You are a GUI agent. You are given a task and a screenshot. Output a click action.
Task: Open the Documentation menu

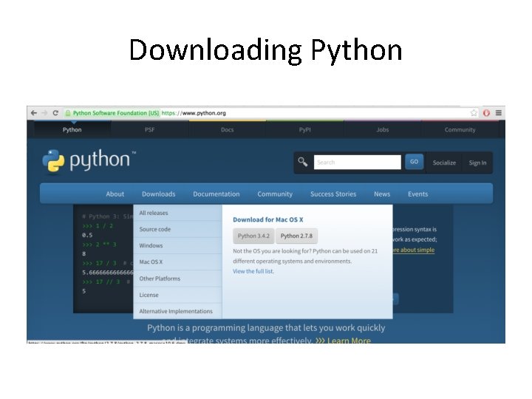coord(216,194)
